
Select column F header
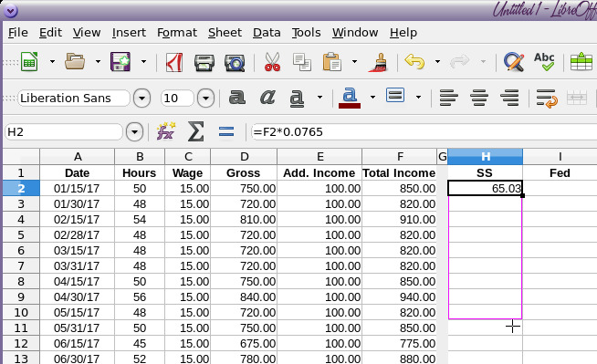point(400,156)
